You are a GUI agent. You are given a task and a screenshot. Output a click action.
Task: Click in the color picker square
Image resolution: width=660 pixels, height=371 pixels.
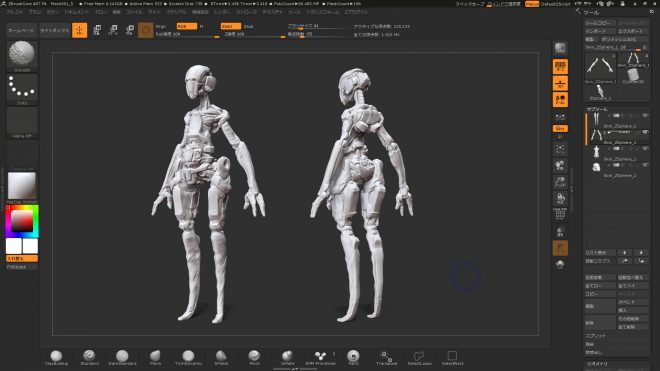click(x=22, y=221)
